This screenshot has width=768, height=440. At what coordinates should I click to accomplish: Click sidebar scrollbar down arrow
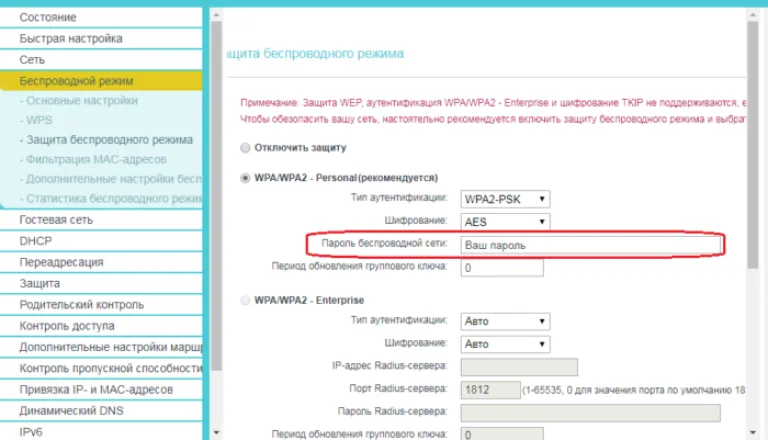(216, 433)
